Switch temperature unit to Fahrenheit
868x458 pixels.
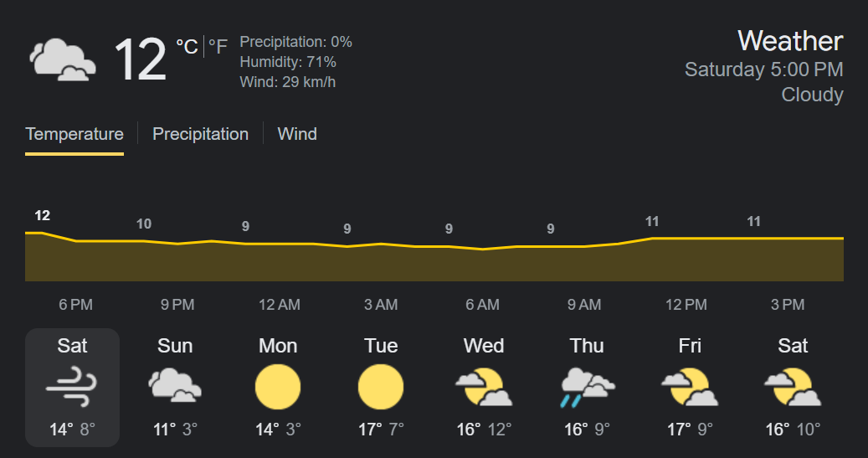pyautogui.click(x=218, y=47)
